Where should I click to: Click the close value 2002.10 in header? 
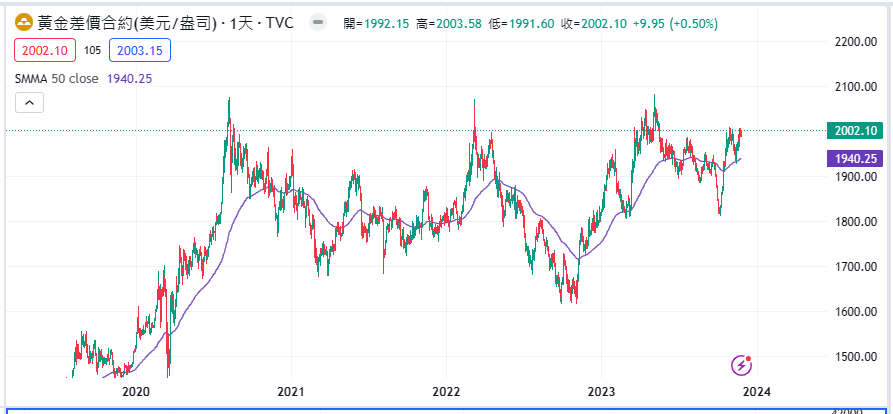coord(604,24)
